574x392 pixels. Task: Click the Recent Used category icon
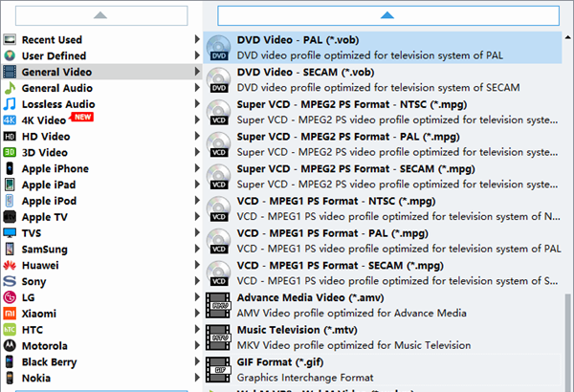coord(10,39)
